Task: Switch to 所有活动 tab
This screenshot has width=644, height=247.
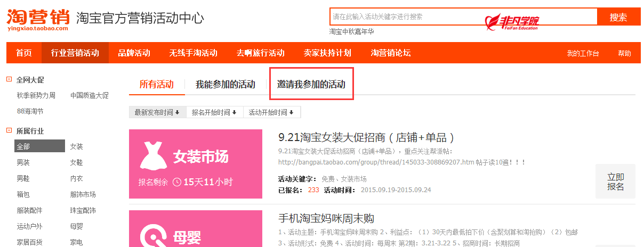Action: pos(157,84)
